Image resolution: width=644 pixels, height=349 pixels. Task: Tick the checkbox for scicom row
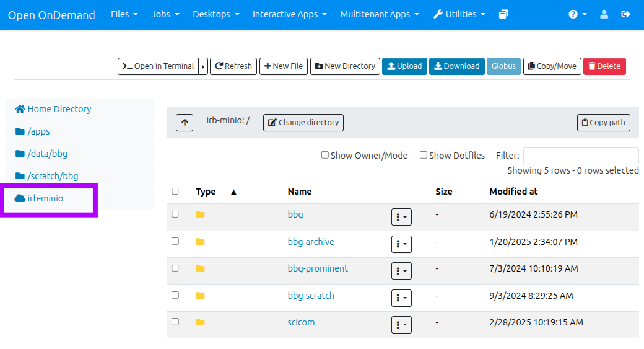click(x=175, y=322)
